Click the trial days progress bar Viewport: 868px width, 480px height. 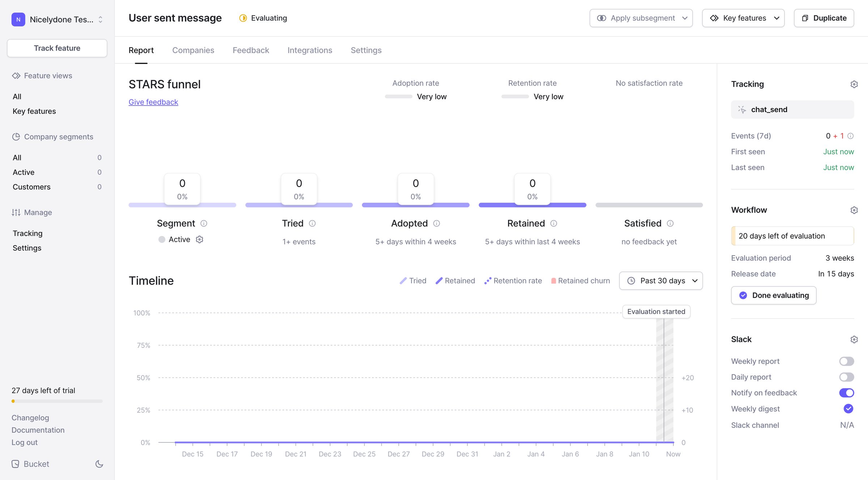57,401
